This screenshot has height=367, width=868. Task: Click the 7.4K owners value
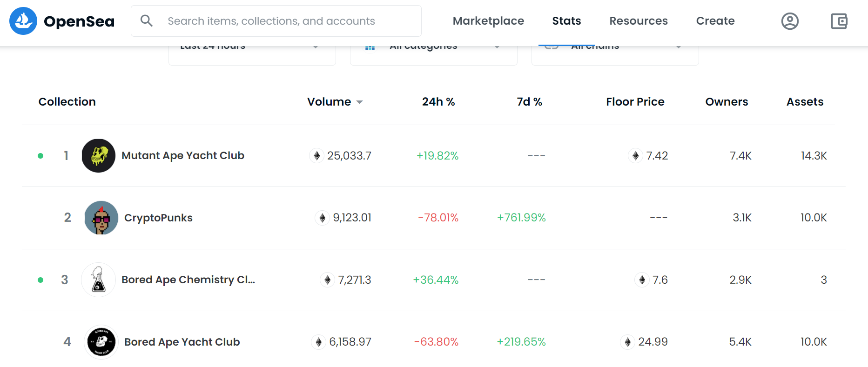click(740, 156)
